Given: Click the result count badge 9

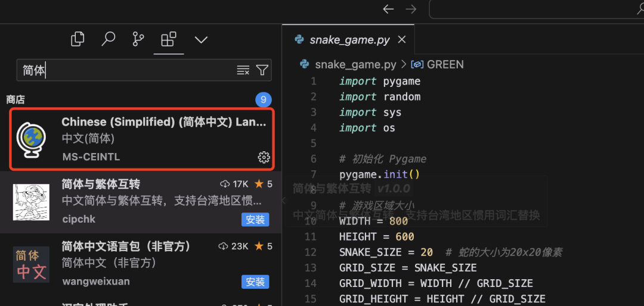Looking at the screenshot, I should coord(264,99).
